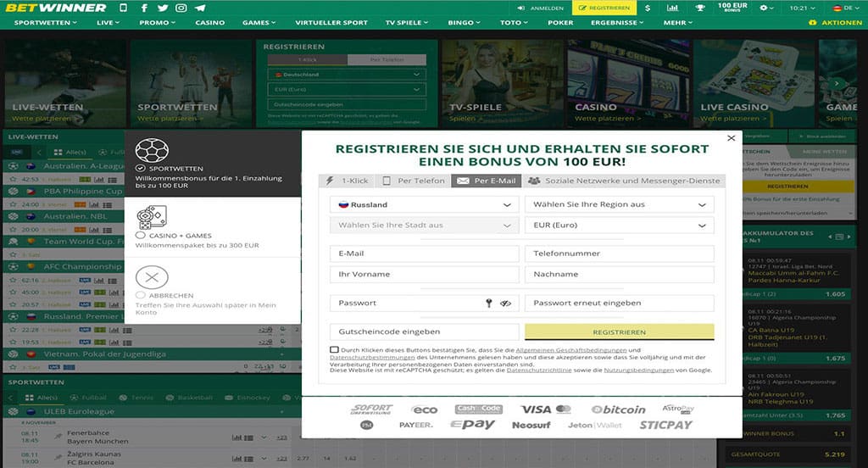Click the yellow Registrieren submit button
The image size is (868, 468).
point(619,331)
